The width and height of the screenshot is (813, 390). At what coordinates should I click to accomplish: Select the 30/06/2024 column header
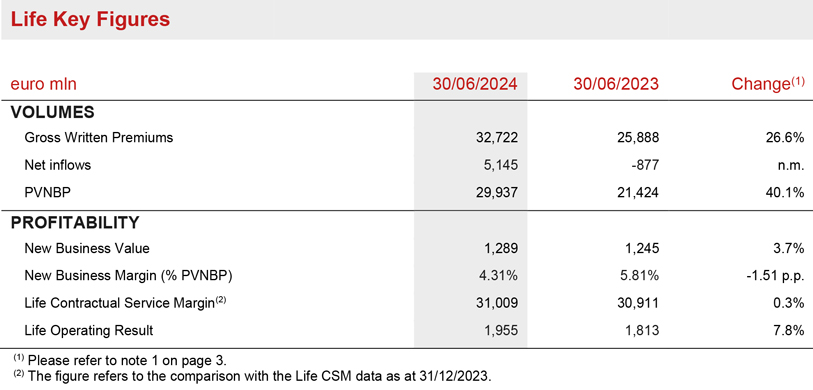click(475, 84)
